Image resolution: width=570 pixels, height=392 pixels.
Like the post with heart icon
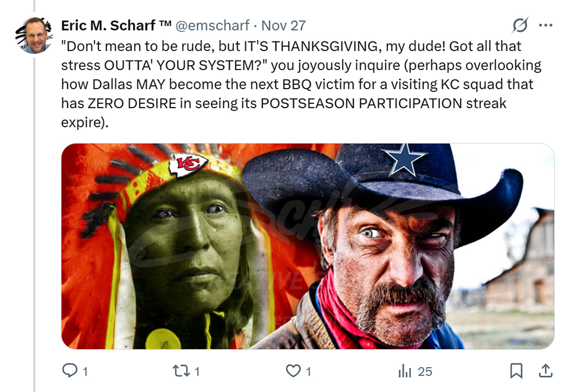pos(293,371)
